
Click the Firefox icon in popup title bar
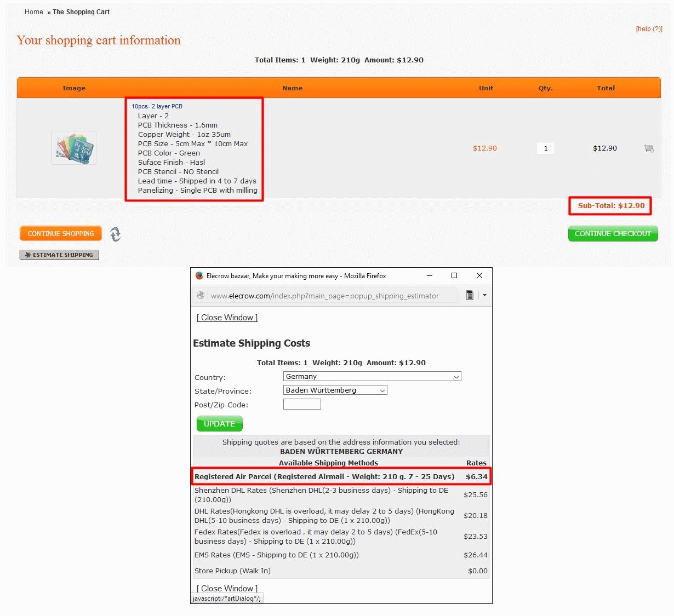[199, 275]
